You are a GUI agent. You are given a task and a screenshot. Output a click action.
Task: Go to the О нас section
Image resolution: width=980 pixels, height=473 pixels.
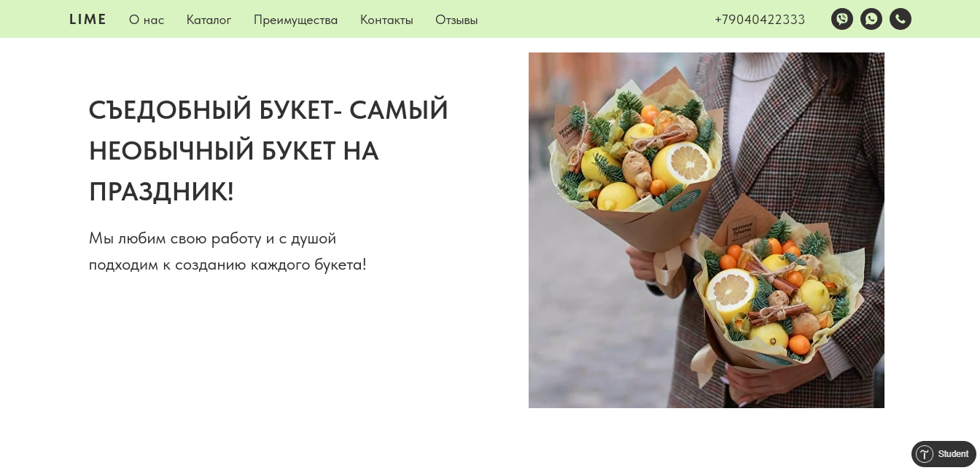pos(147,20)
